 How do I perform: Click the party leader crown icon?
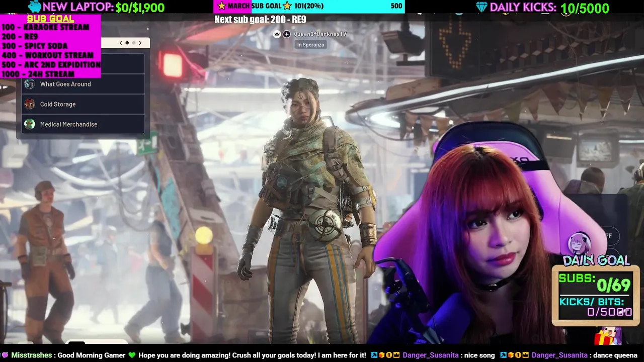pyautogui.click(x=277, y=34)
